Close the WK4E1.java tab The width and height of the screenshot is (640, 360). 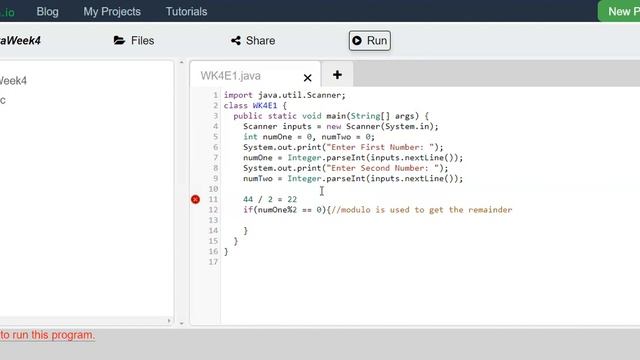coord(307,78)
